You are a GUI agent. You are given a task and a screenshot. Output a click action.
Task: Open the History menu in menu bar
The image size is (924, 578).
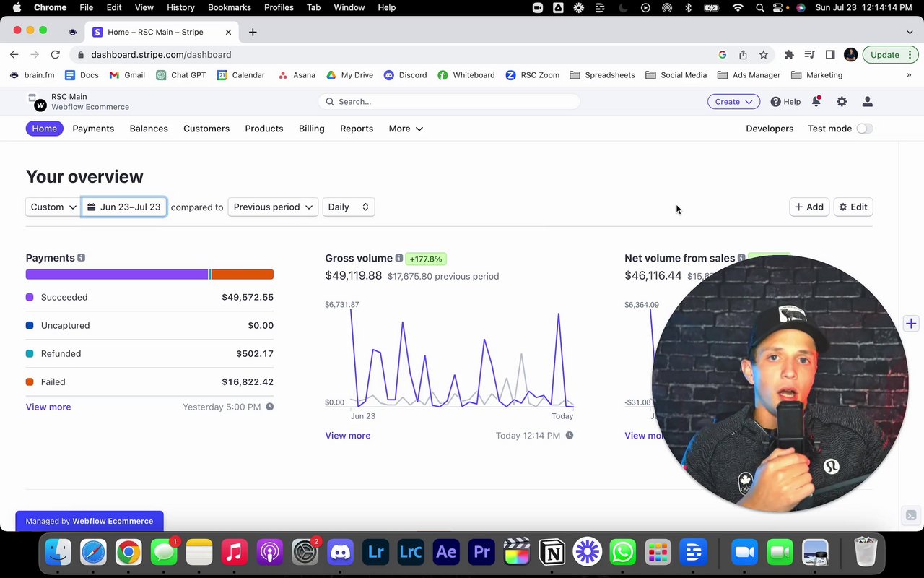[180, 7]
